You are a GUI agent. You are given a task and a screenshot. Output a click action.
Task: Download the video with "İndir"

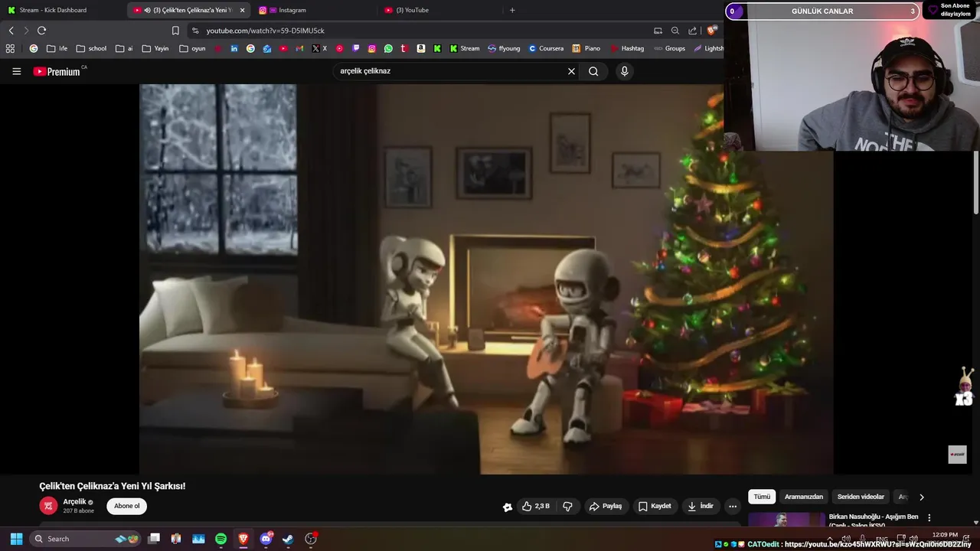pyautogui.click(x=701, y=506)
